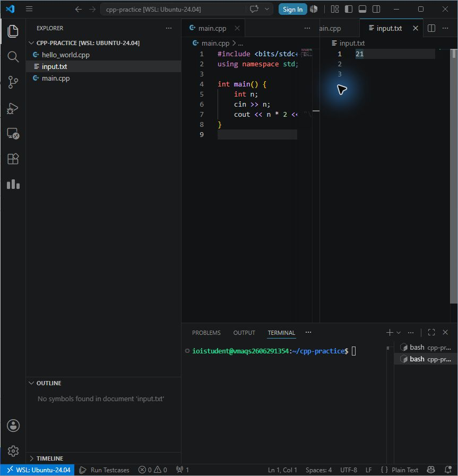
Task: Toggle the secondary side bar
Action: coord(376,9)
